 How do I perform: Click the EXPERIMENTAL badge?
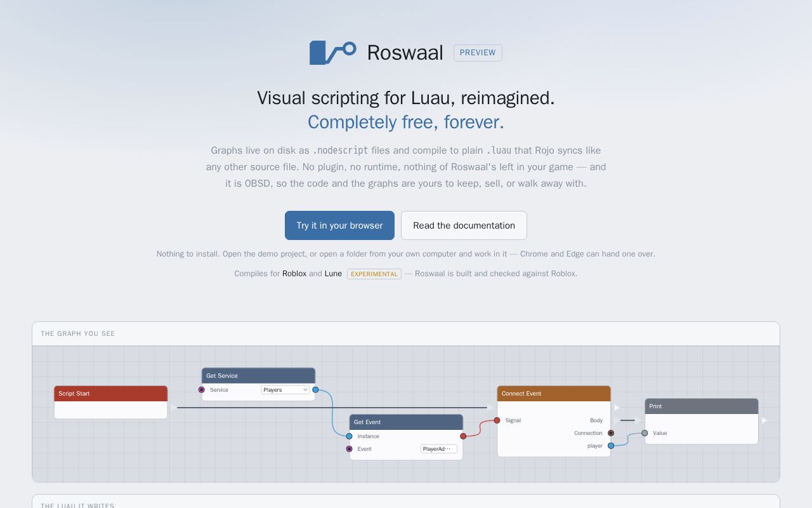tap(374, 274)
